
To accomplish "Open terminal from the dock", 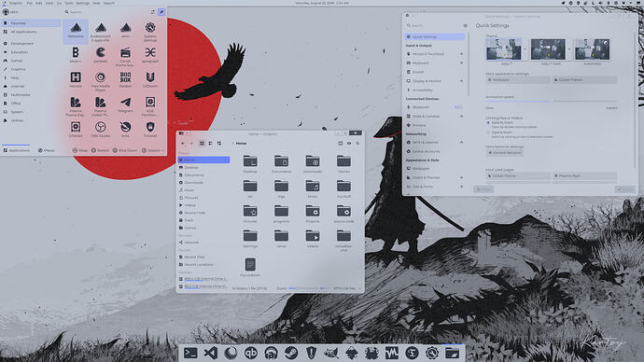I will pyautogui.click(x=190, y=353).
